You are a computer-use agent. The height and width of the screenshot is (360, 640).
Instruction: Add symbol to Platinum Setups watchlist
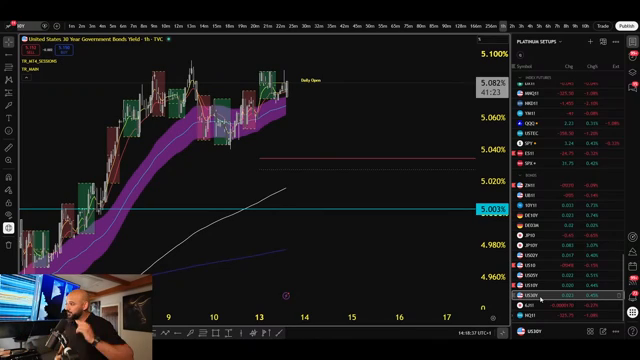point(590,42)
